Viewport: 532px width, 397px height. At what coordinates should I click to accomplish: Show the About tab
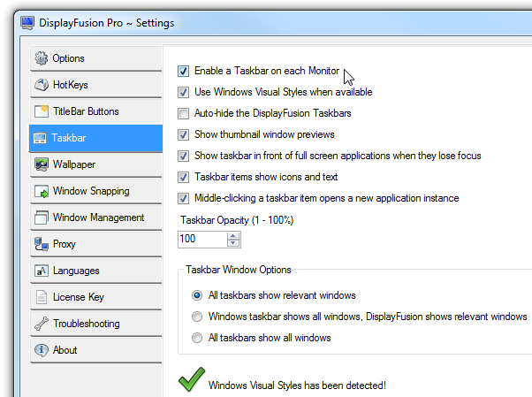(x=96, y=350)
